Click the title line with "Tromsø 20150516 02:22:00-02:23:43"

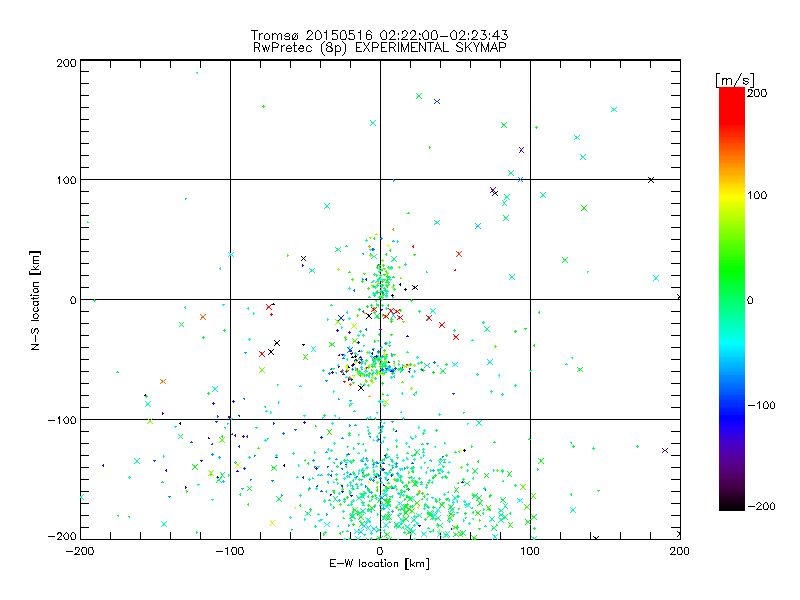tap(379, 35)
